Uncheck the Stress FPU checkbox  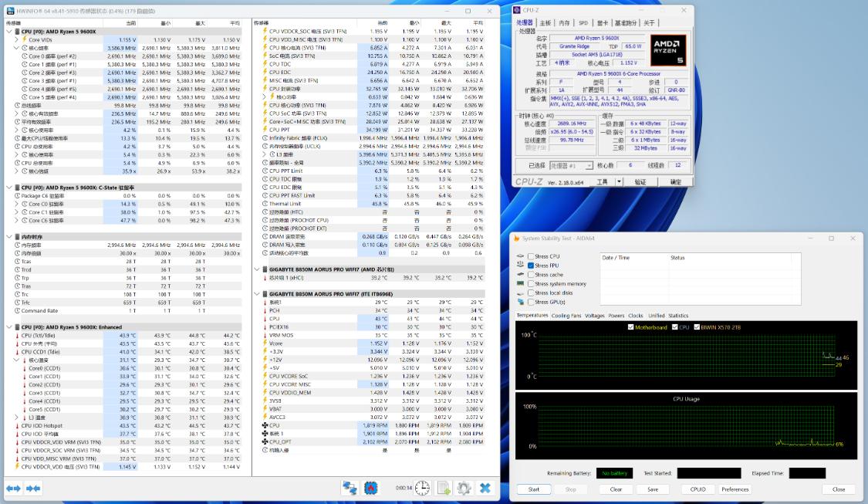pos(530,265)
